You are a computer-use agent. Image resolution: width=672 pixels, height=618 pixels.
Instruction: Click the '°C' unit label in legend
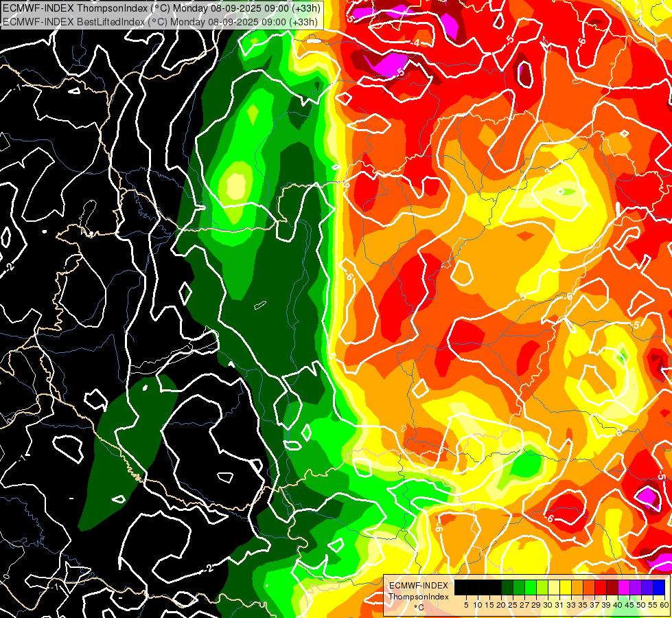pos(419,608)
